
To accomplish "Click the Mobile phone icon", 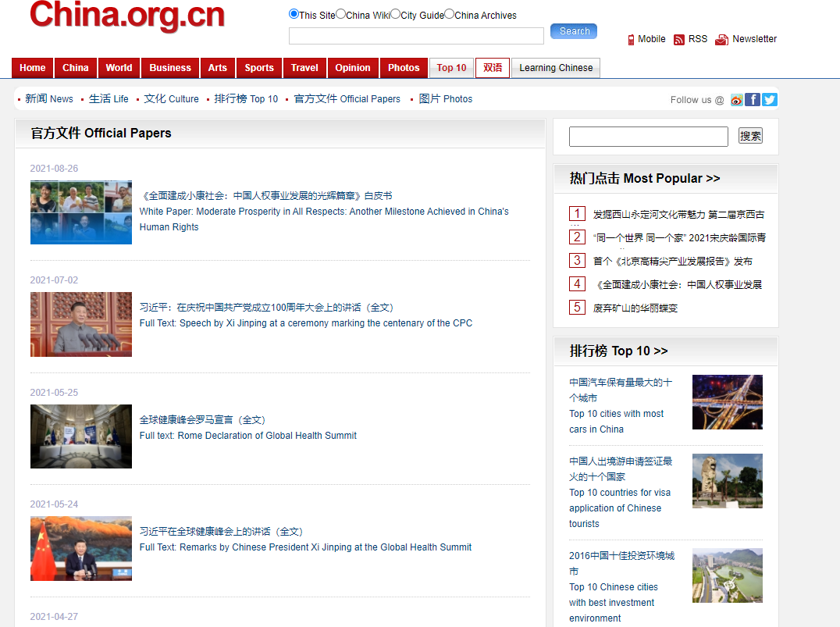I will tap(631, 40).
